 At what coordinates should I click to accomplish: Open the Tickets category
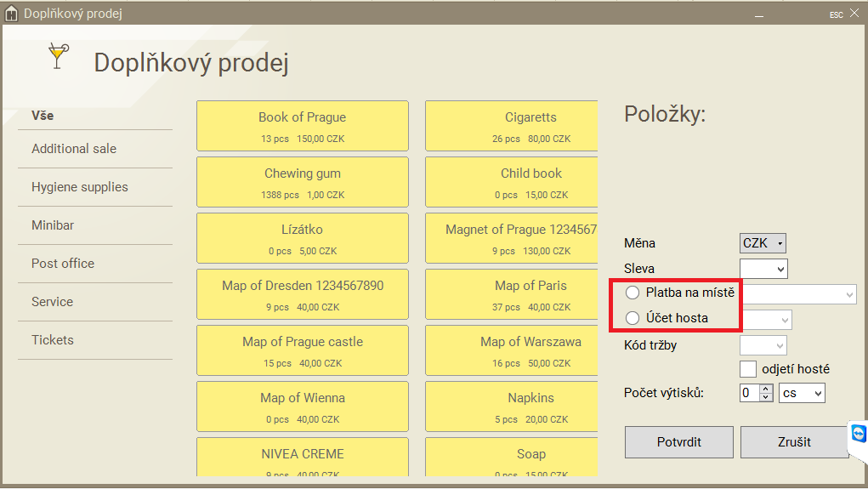pyautogui.click(x=53, y=340)
